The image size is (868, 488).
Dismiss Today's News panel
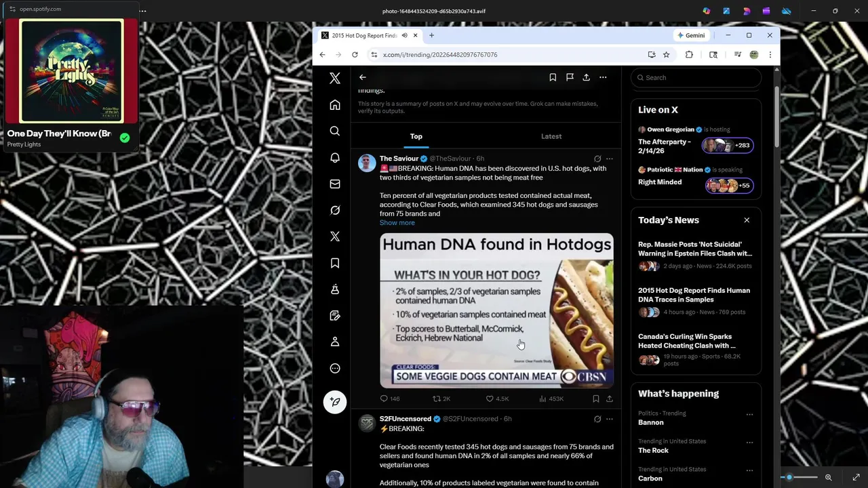[747, 220]
